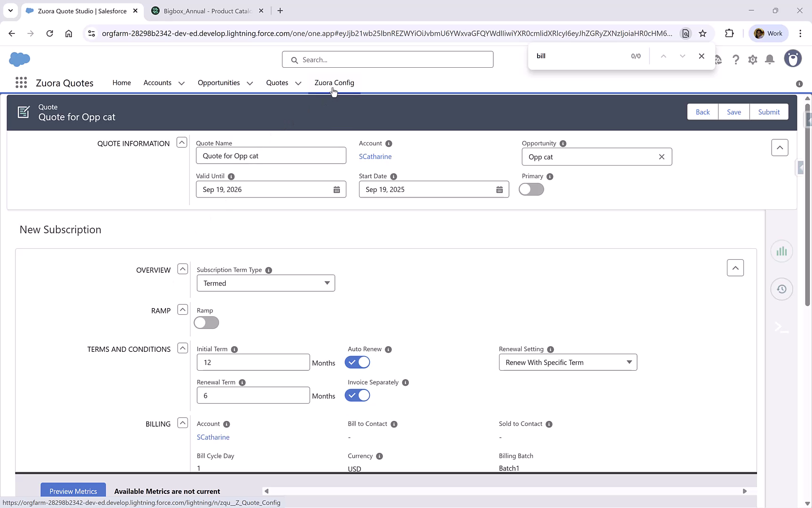
Task: Open your user avatar profile menu
Action: (x=793, y=58)
